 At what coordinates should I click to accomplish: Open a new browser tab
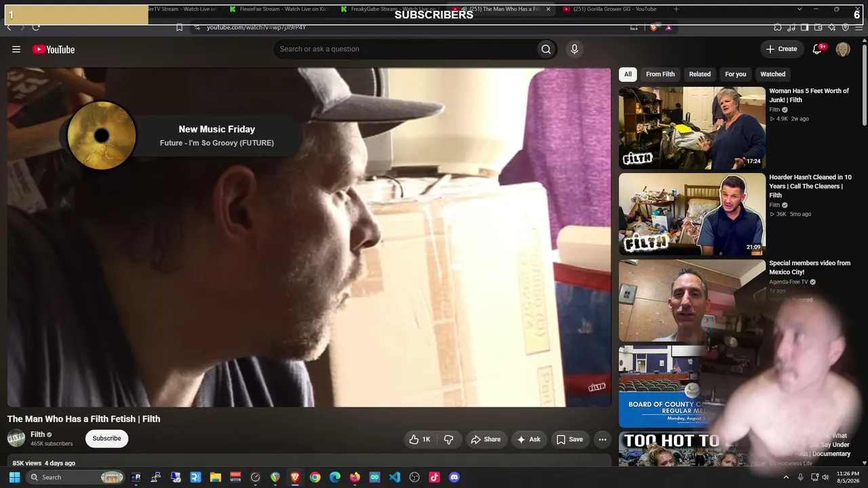[676, 9]
